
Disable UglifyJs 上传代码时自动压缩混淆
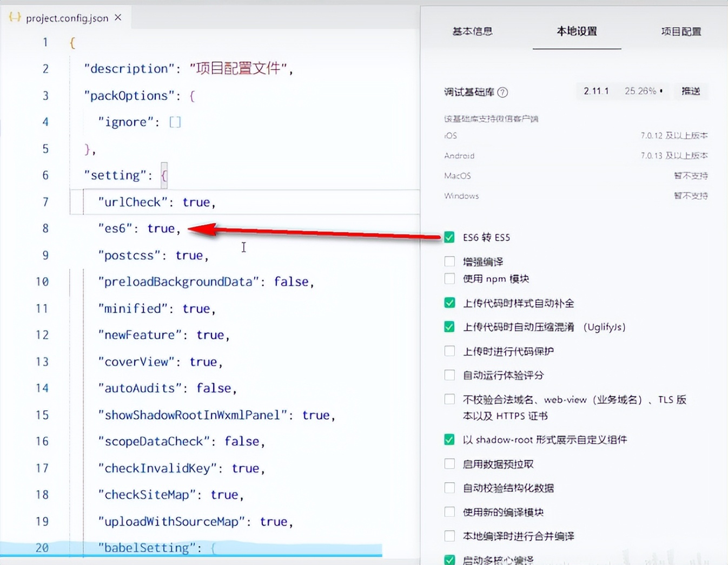[x=449, y=327]
